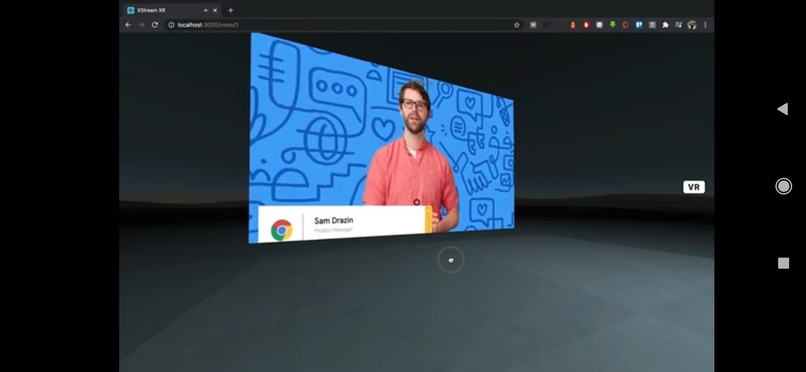Click the blue Trello extension icon
The height and width of the screenshot is (372, 806).
coord(639,25)
